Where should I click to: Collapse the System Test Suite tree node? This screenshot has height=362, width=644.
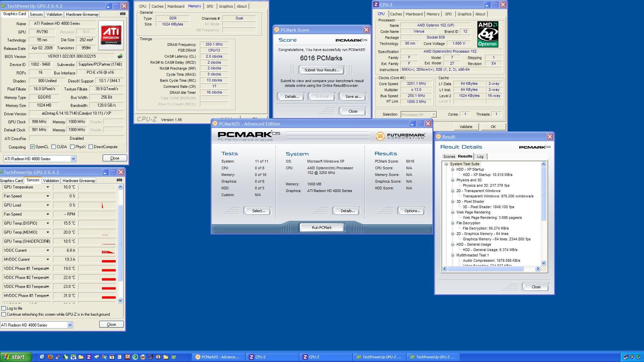pos(446,164)
